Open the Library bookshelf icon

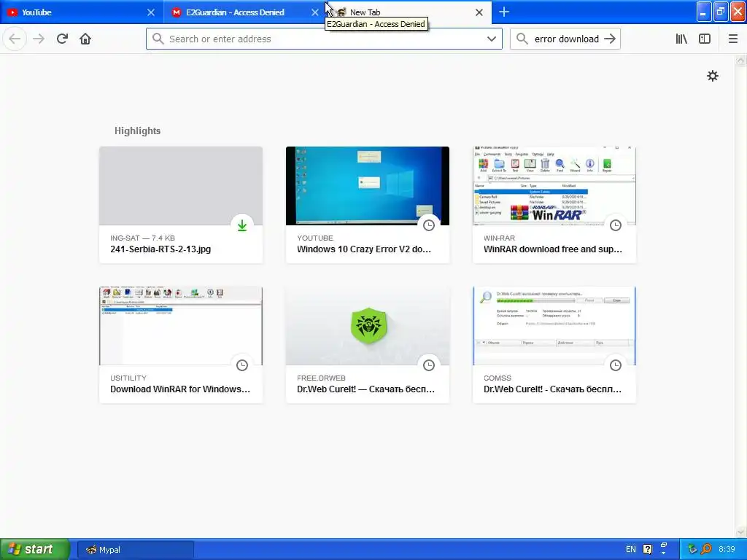point(681,39)
